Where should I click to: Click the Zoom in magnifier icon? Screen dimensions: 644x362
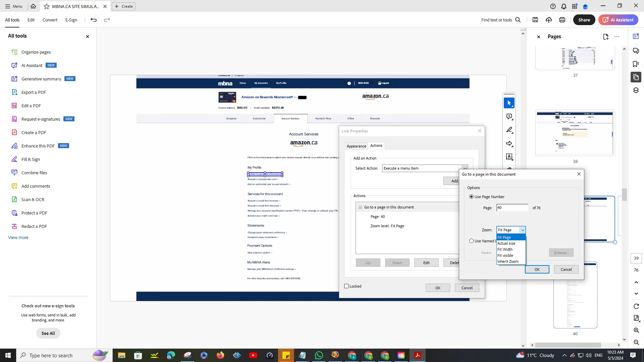click(x=636, y=330)
